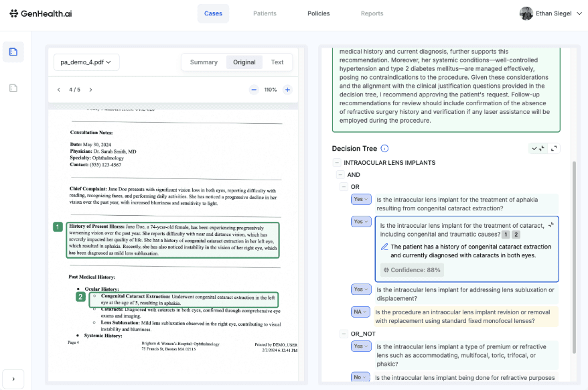
Task: Collapse the OR node in the tree
Action: click(344, 186)
